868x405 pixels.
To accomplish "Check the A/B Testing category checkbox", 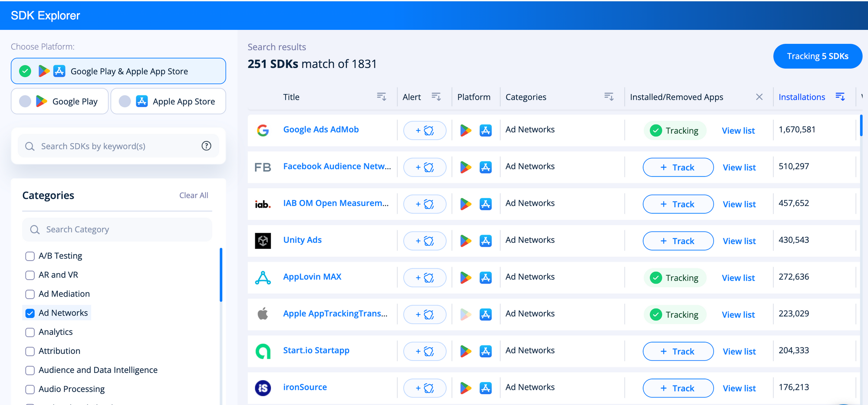I will click(x=30, y=256).
